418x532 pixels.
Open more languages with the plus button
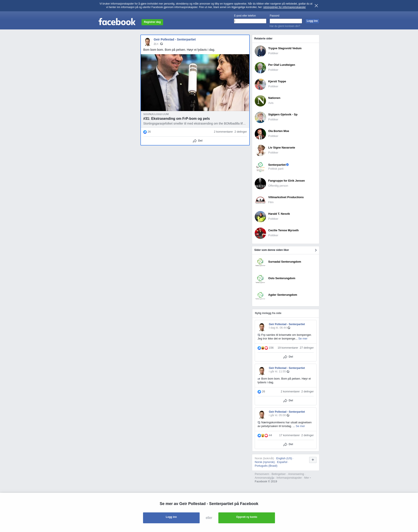[313, 460]
